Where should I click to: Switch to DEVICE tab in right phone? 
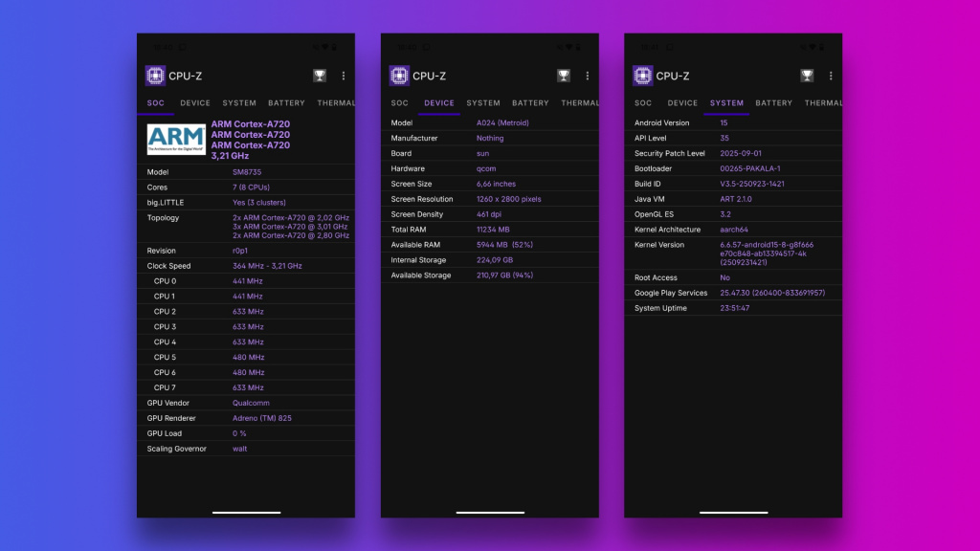click(x=681, y=103)
